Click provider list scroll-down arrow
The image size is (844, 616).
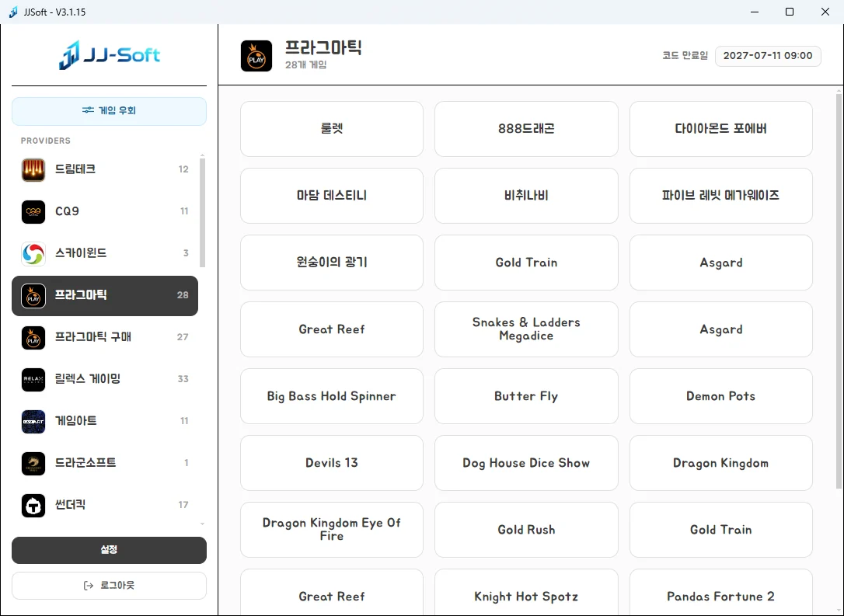(202, 524)
